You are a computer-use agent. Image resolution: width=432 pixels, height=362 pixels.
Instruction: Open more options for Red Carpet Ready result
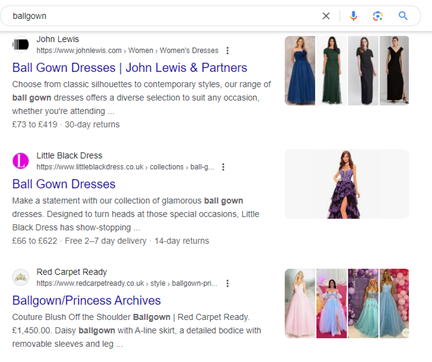pyautogui.click(x=228, y=283)
